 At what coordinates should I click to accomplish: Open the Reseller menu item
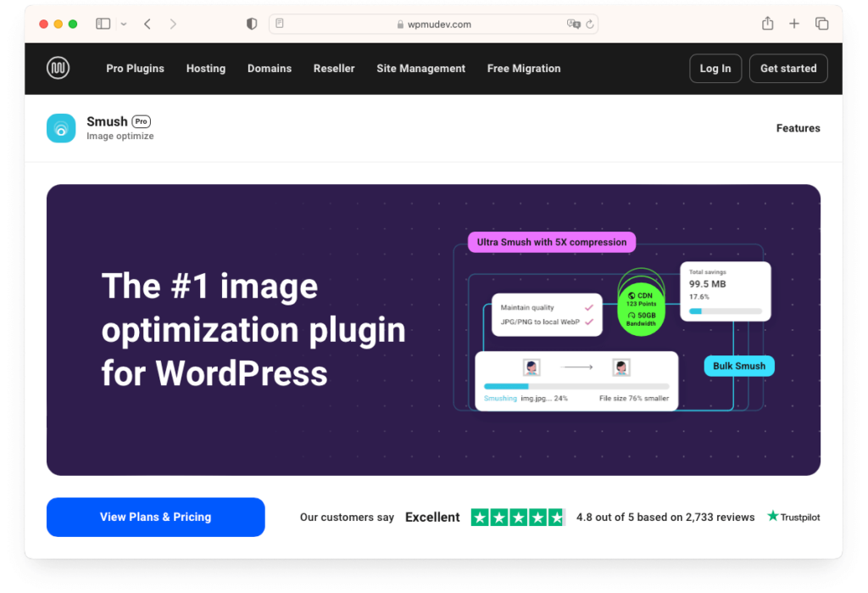(x=334, y=68)
